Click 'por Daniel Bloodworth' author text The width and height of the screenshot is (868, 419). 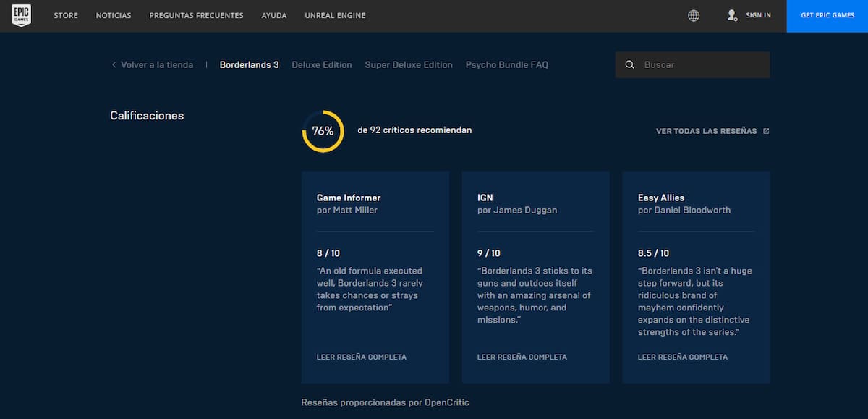684,210
